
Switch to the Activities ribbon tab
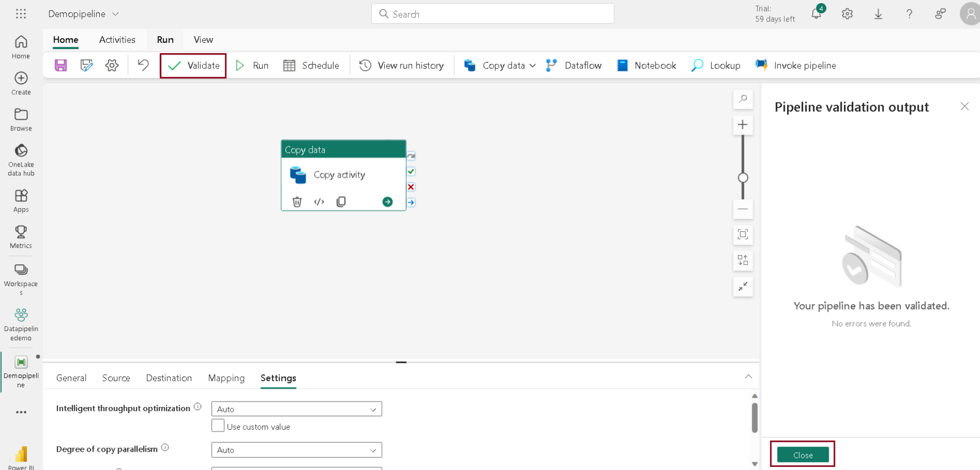[117, 40]
